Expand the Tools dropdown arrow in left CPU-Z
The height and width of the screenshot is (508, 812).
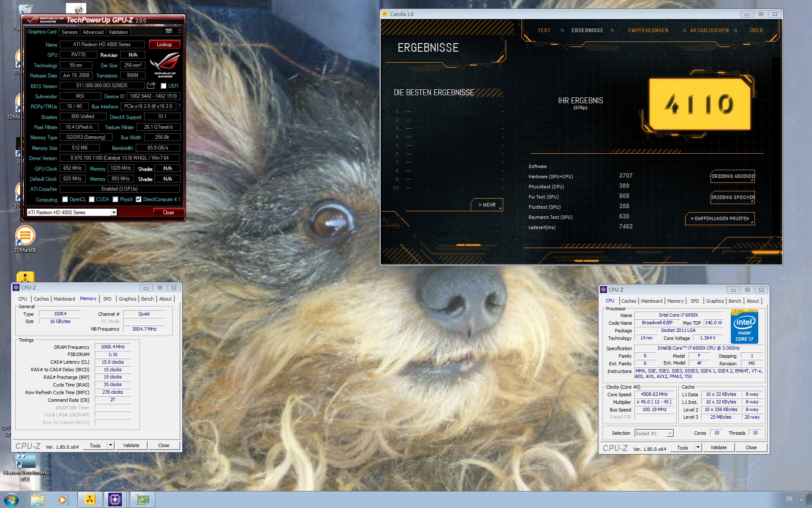click(110, 445)
